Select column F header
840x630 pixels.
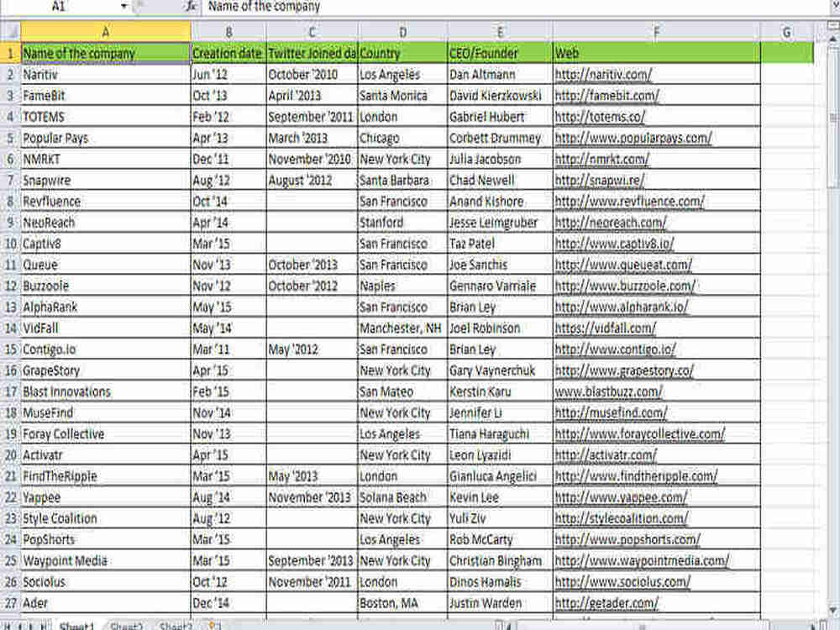pos(656,32)
